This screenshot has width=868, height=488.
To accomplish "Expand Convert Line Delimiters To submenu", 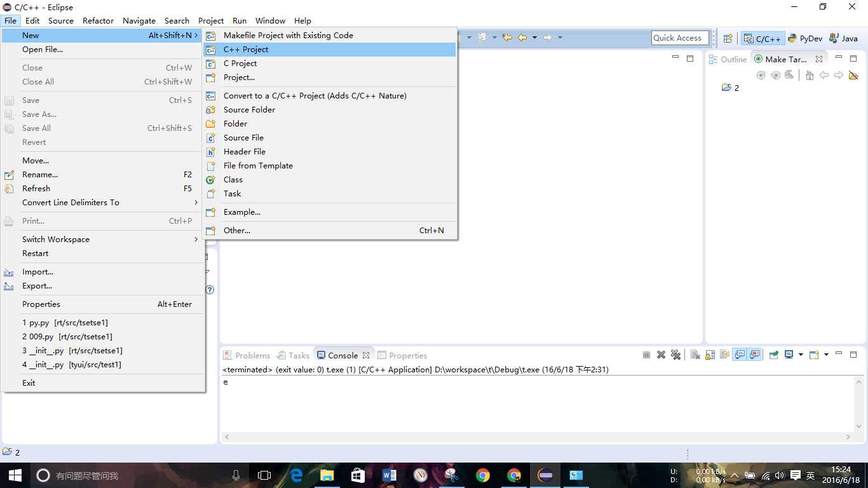I will click(196, 203).
